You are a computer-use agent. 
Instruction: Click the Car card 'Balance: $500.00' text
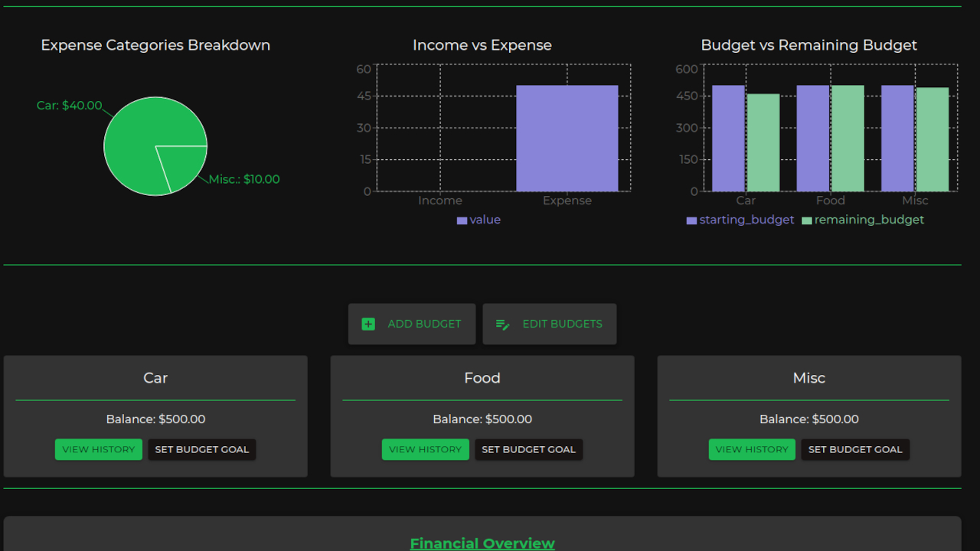155,419
